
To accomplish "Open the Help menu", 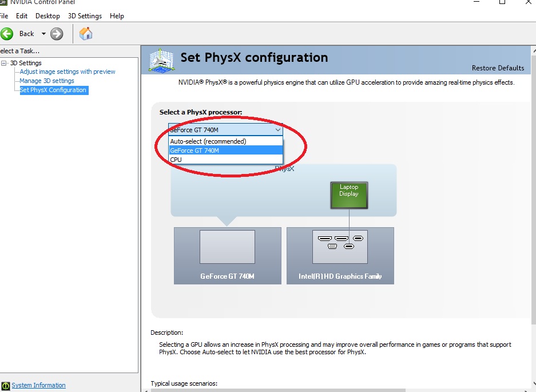I will (117, 16).
